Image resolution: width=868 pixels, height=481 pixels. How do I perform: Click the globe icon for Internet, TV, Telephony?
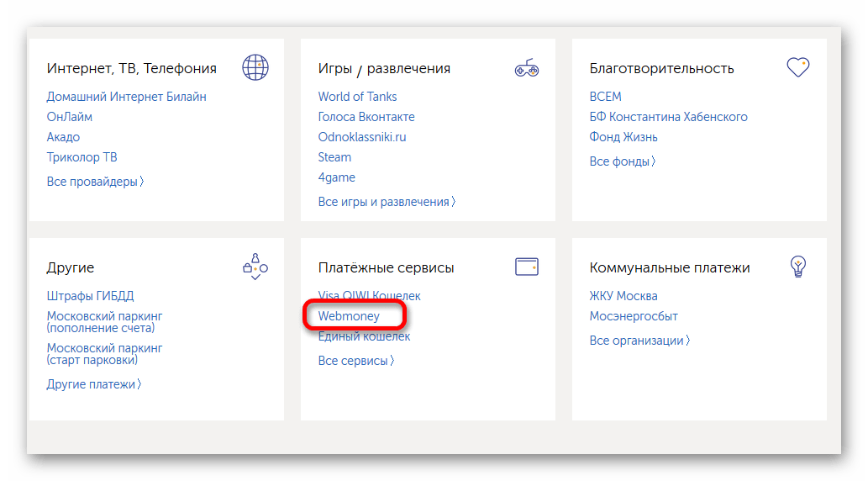click(255, 67)
